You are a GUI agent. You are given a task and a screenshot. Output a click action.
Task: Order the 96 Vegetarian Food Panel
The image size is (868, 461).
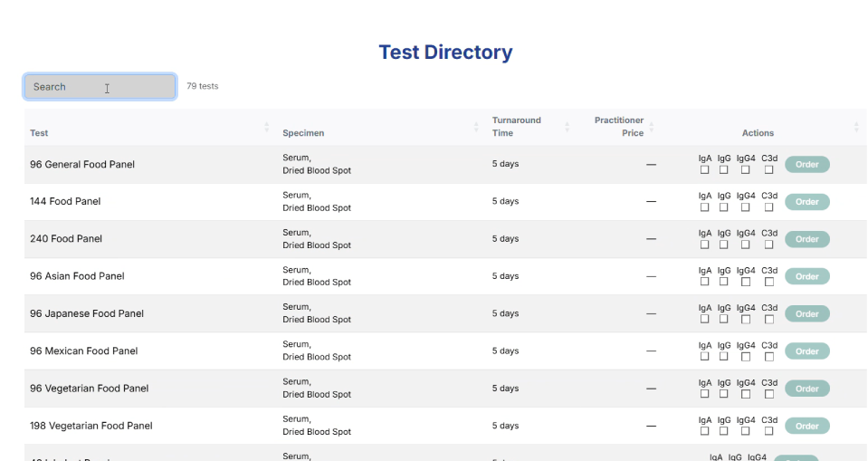807,389
